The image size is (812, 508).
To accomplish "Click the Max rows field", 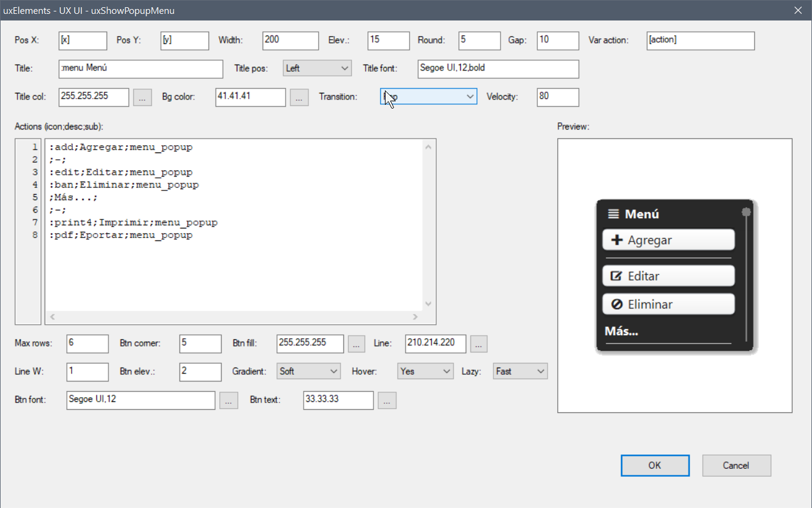I will point(88,343).
